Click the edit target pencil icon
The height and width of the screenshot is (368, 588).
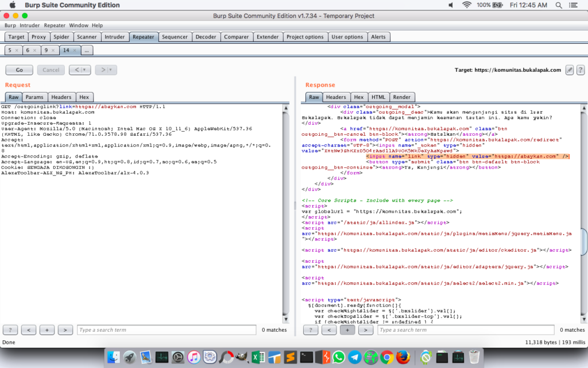(569, 70)
